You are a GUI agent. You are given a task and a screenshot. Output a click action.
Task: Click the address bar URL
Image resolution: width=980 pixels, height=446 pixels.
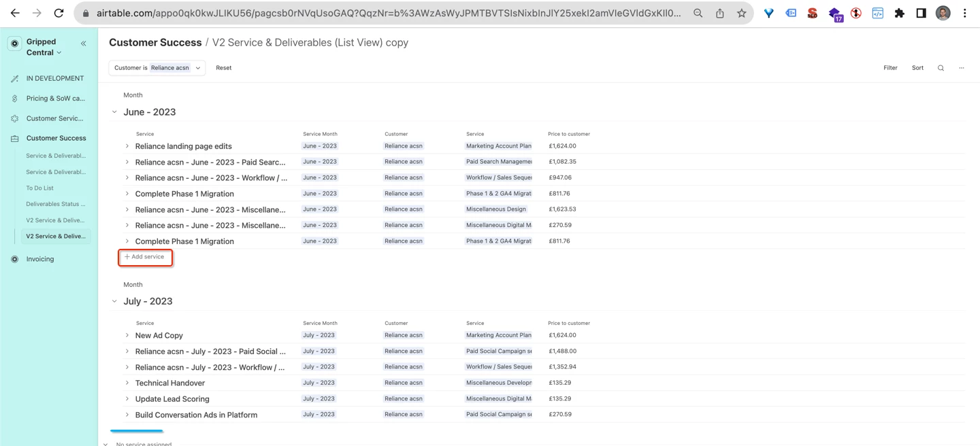point(389,13)
